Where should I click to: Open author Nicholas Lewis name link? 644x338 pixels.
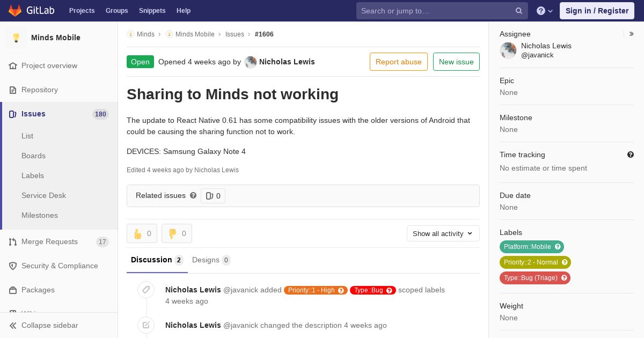coord(287,62)
